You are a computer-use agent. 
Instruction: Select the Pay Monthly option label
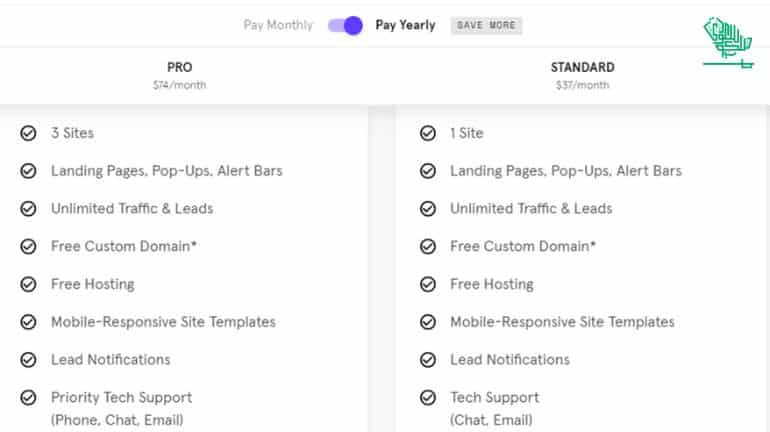(x=278, y=25)
